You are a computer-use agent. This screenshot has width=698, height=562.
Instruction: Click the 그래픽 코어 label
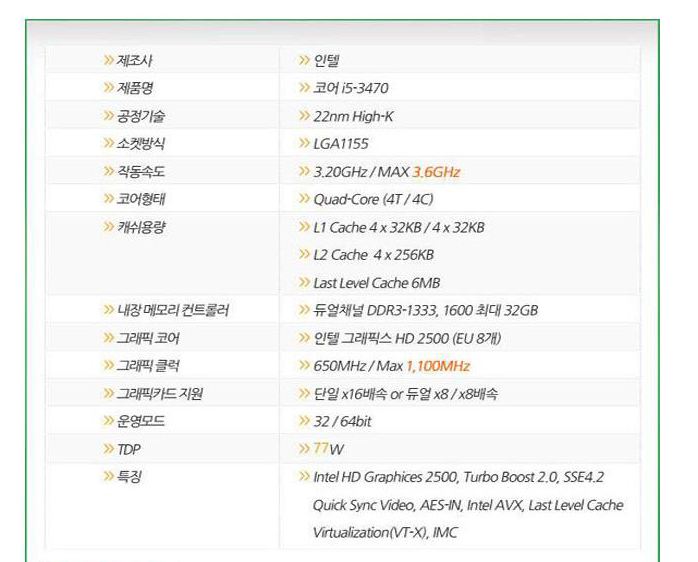click(148, 338)
